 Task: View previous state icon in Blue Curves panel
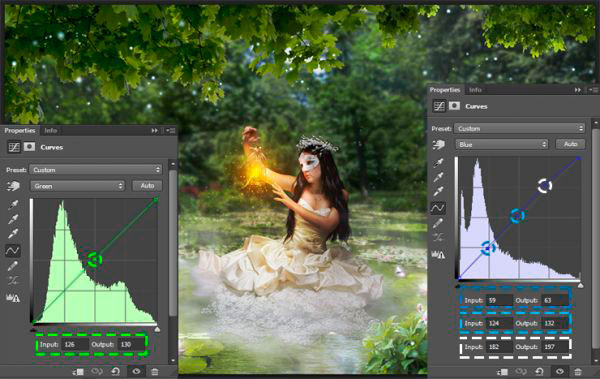click(521, 372)
